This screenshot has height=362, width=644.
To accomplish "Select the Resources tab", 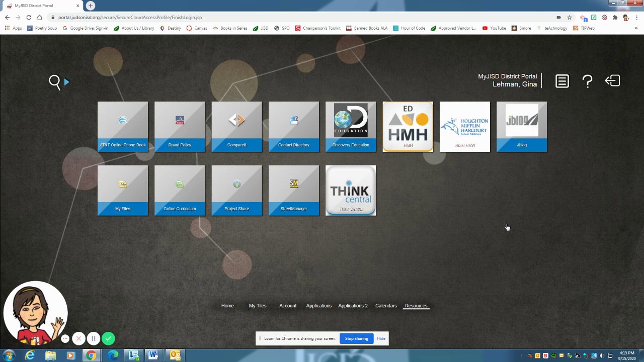I will 416,306.
